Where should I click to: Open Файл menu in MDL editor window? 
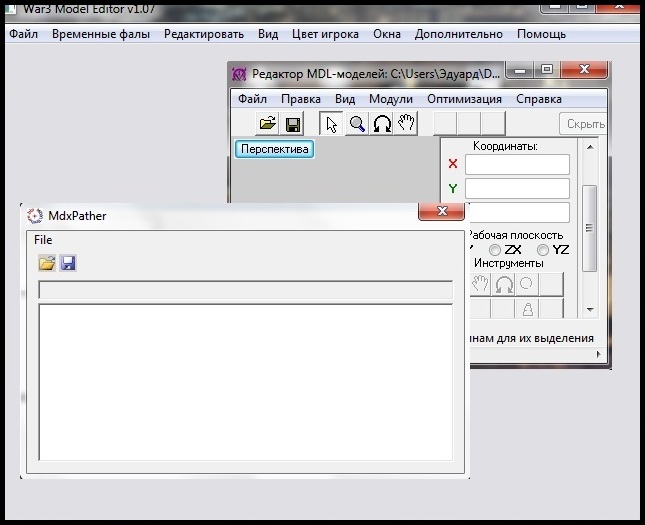[252, 99]
